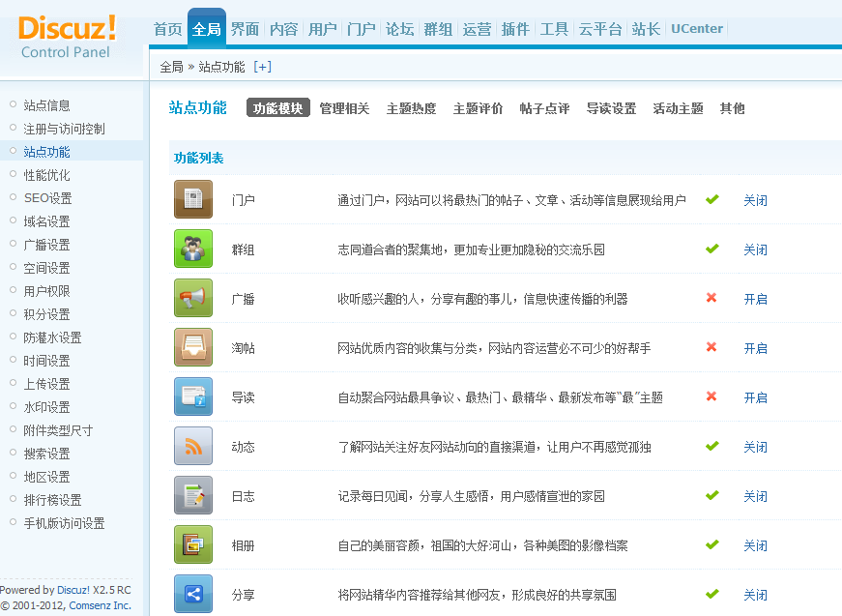Viewport: 842px width, 616px height.
Task: Enable the 导读 module with 开启
Action: click(756, 398)
